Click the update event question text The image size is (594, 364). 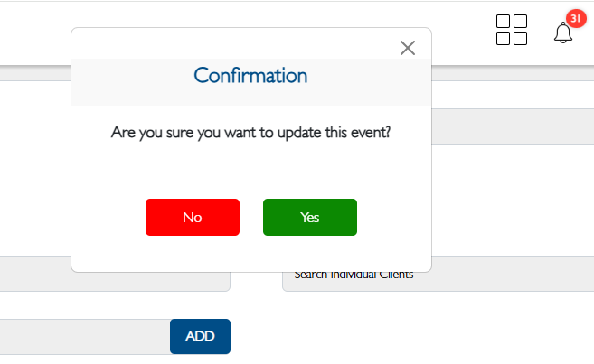click(251, 132)
